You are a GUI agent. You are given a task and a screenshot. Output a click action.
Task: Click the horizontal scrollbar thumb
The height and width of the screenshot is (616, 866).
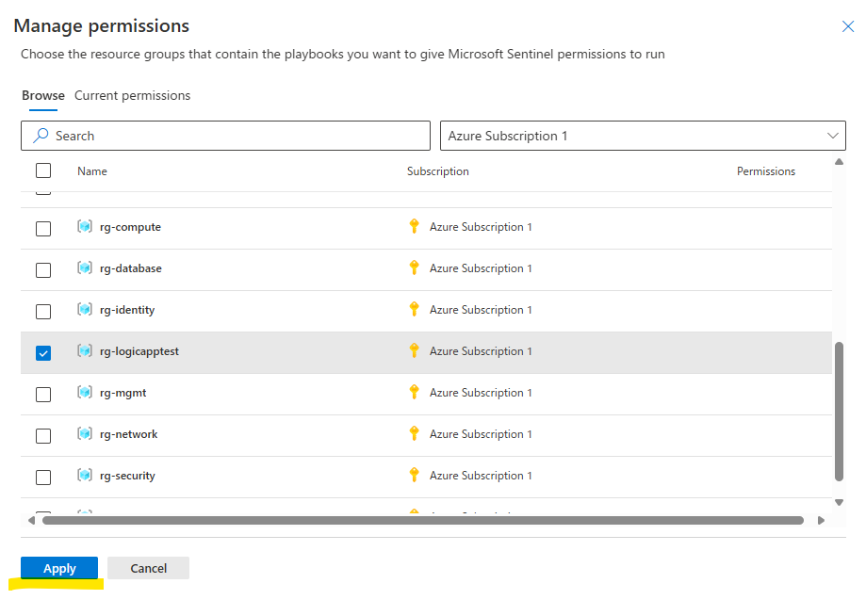(x=422, y=520)
